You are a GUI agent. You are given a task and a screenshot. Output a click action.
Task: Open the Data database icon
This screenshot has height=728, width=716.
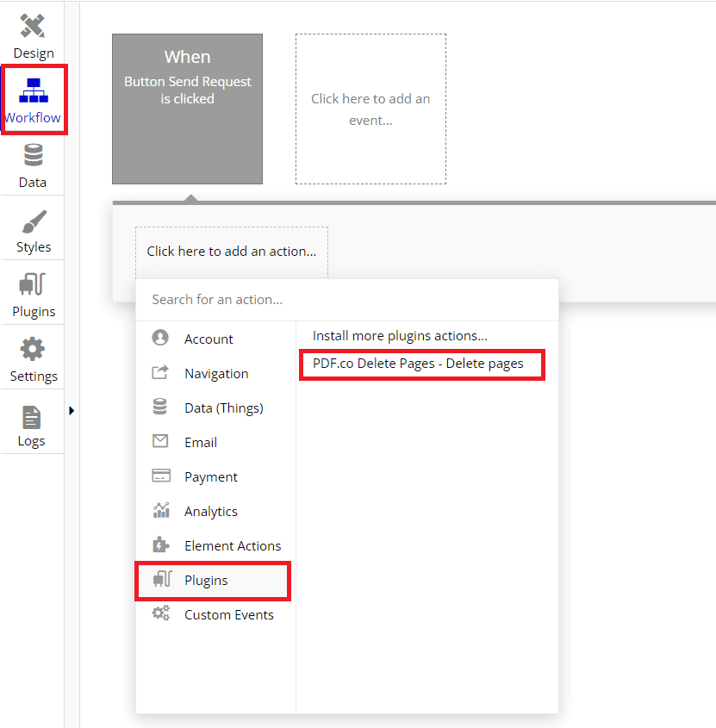(33, 157)
